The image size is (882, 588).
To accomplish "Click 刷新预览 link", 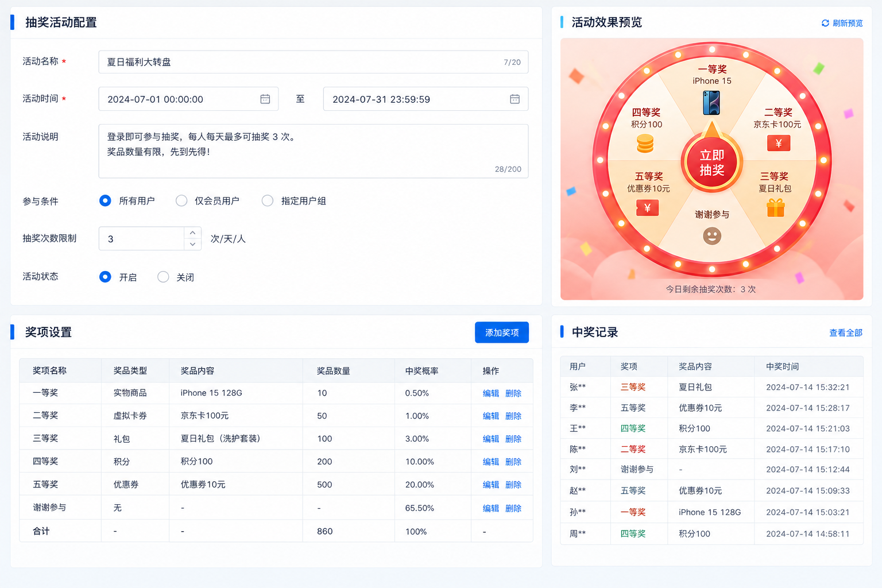I will (848, 23).
